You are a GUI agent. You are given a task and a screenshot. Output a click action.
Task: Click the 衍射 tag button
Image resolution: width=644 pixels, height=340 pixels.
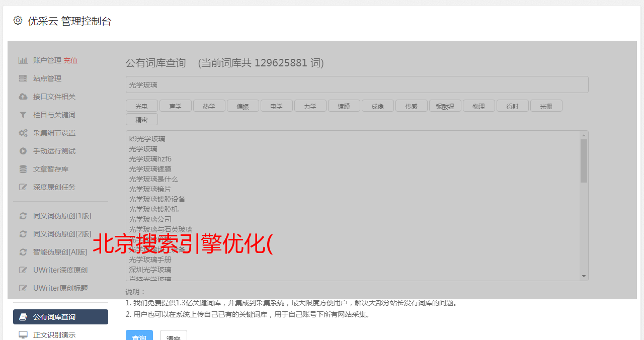(x=512, y=106)
